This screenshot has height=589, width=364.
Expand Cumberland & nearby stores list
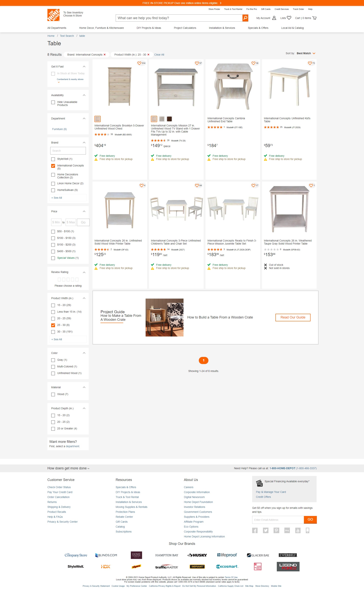[x=59, y=82]
